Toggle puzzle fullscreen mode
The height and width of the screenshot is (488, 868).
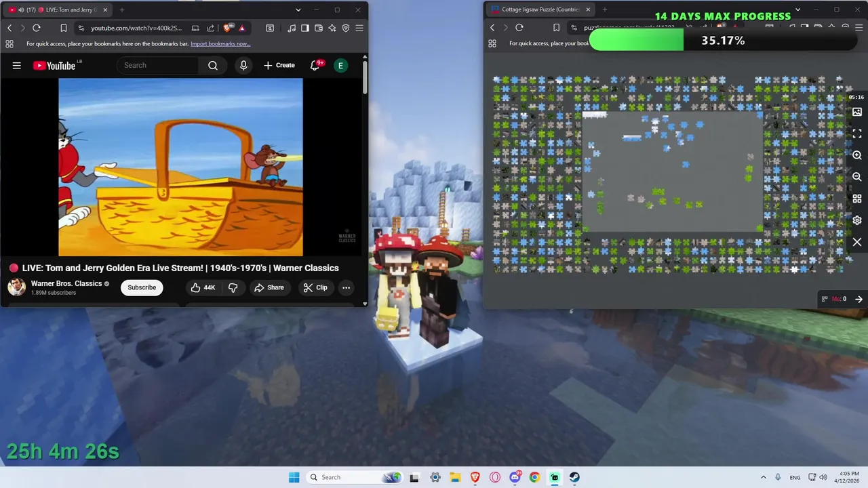pyautogui.click(x=857, y=134)
